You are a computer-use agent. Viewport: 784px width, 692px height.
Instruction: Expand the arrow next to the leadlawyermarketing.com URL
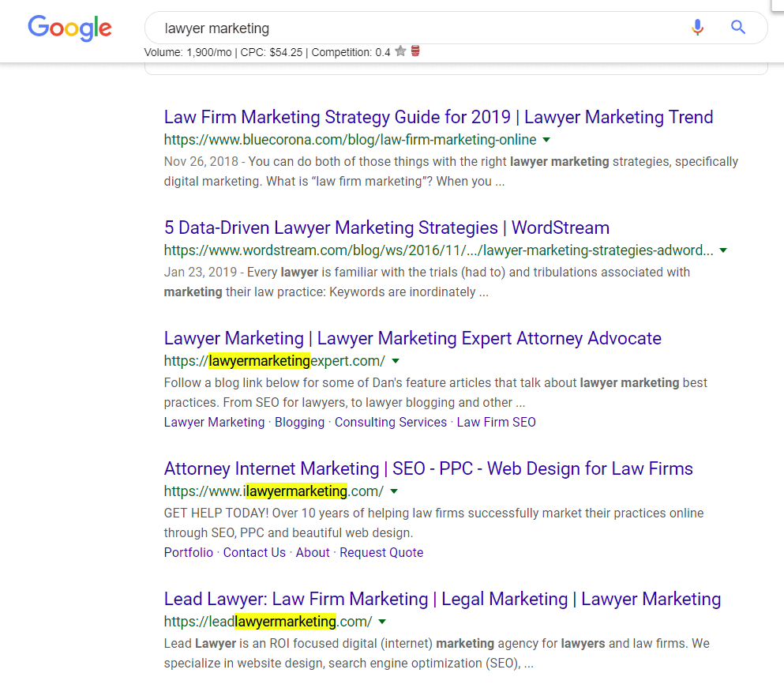(382, 622)
